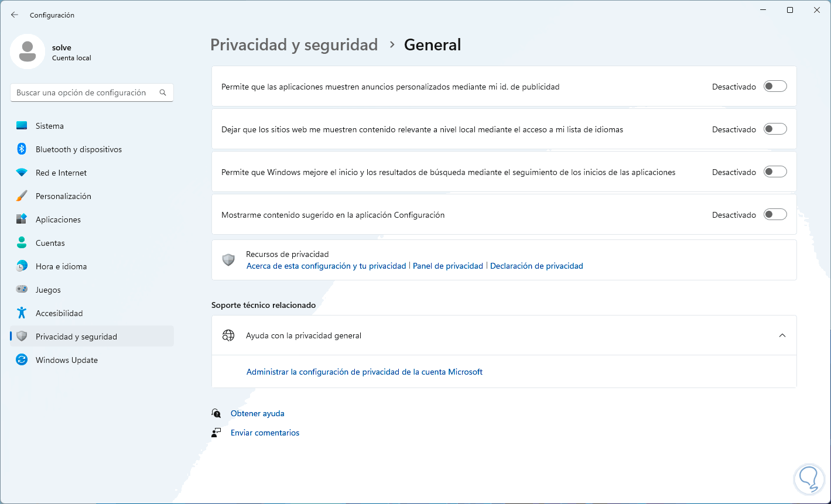831x504 pixels.
Task: Click the Aplicaciones icon in sidebar
Action: point(22,220)
